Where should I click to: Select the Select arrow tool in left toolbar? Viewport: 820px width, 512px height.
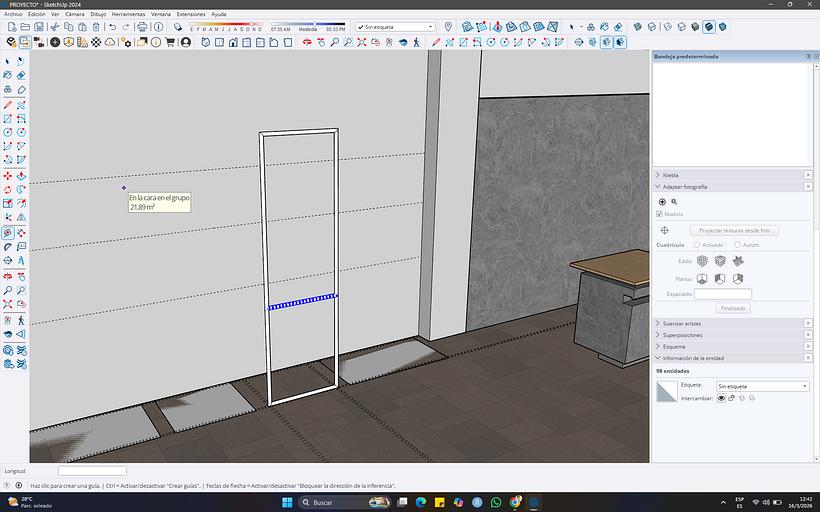pos(8,61)
